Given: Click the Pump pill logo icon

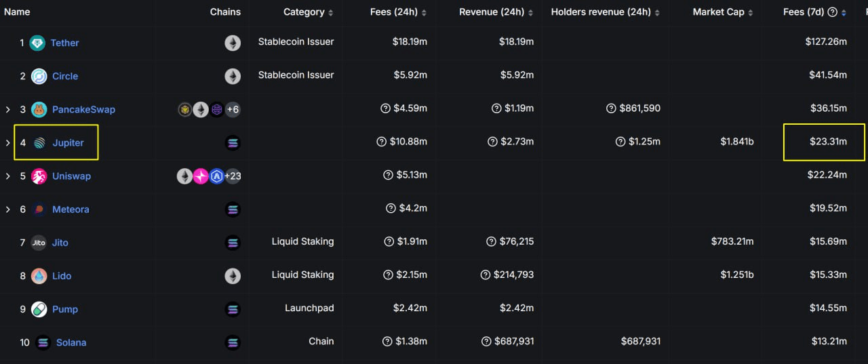Looking at the screenshot, I should (39, 309).
